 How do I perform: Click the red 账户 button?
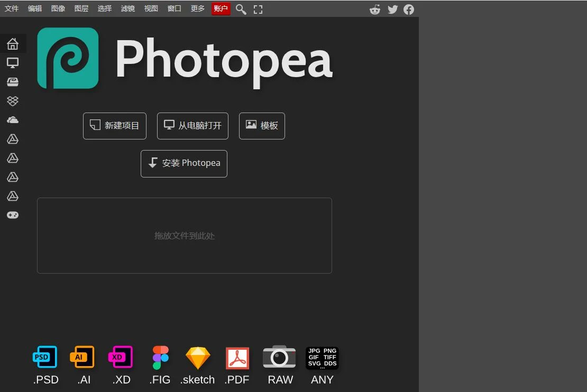pyautogui.click(x=221, y=8)
